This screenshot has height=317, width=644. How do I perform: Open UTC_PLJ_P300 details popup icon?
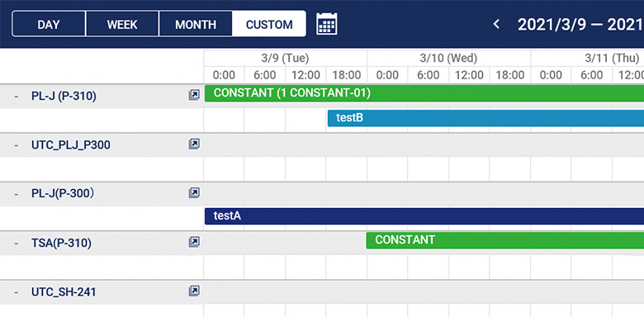(x=194, y=144)
